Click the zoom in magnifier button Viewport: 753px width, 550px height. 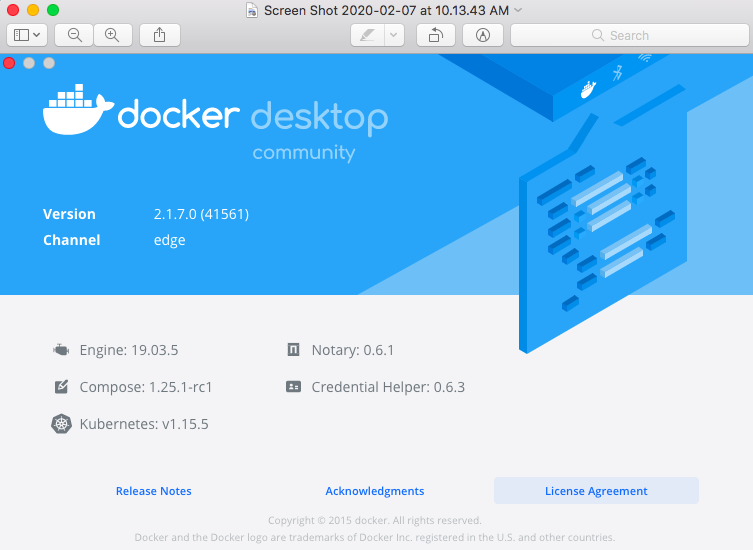coord(112,35)
